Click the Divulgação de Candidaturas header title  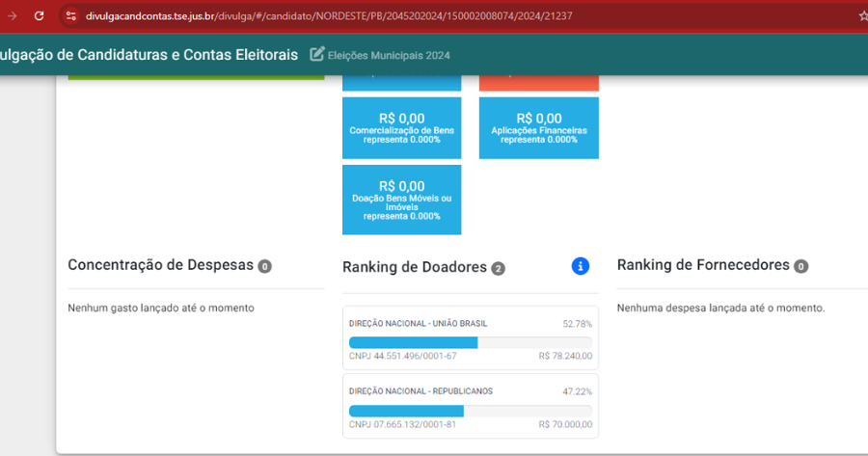tap(149, 55)
